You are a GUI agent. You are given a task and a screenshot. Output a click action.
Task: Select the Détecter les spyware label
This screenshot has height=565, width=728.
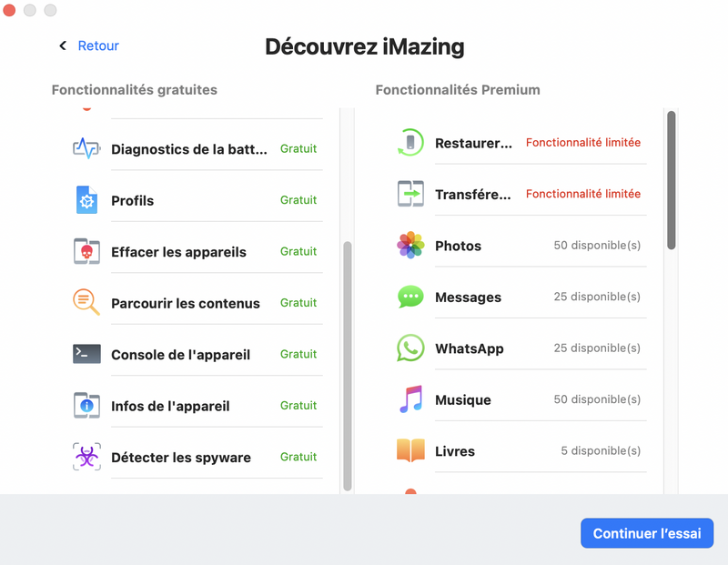coord(181,458)
